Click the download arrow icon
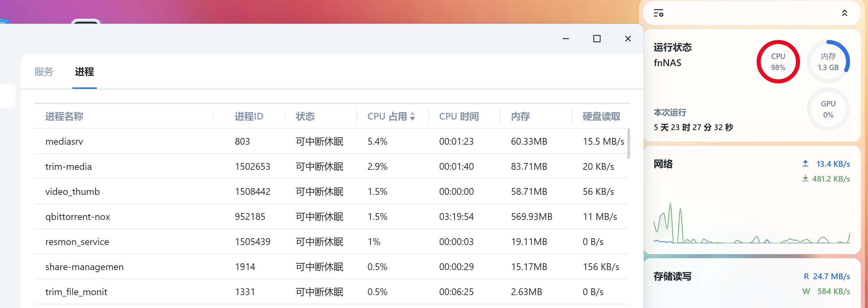Screen dimensions: 868x308 (805, 178)
